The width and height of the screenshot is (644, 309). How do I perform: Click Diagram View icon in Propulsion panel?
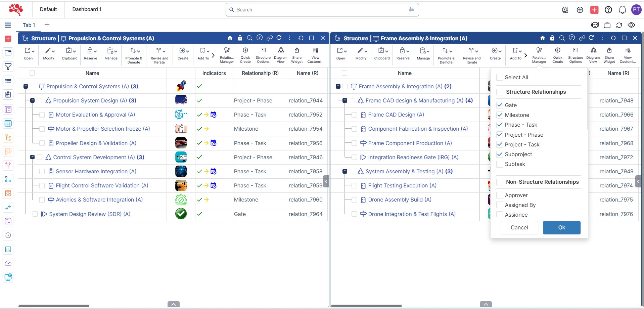pos(281,54)
